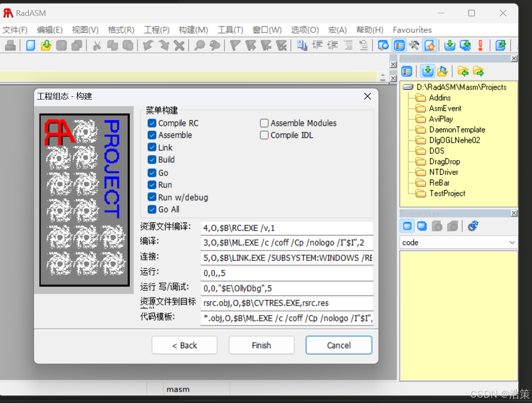Click the Undo arrow toolbar icon
The image size is (532, 403).
click(147, 45)
